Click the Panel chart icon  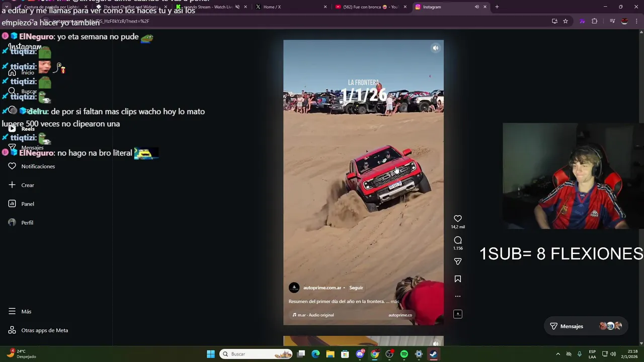point(12,204)
